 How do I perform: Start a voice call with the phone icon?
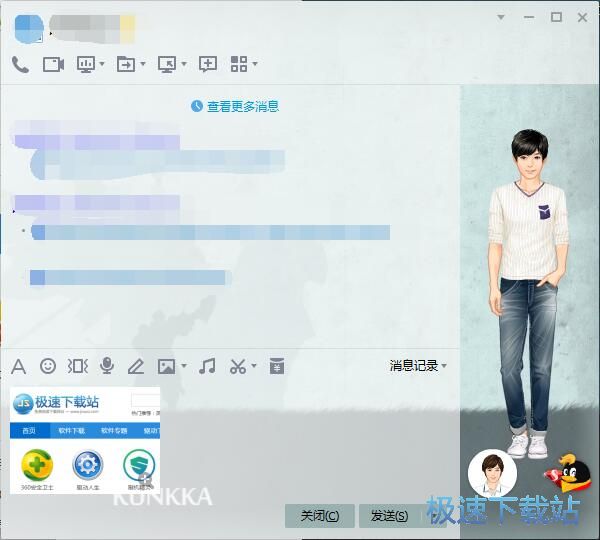tap(20, 64)
